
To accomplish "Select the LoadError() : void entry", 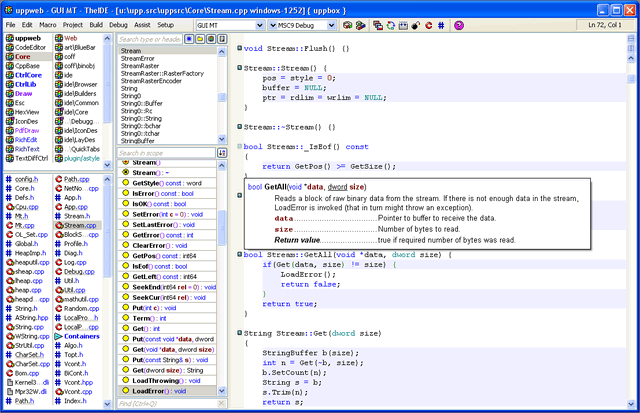I will (168, 391).
